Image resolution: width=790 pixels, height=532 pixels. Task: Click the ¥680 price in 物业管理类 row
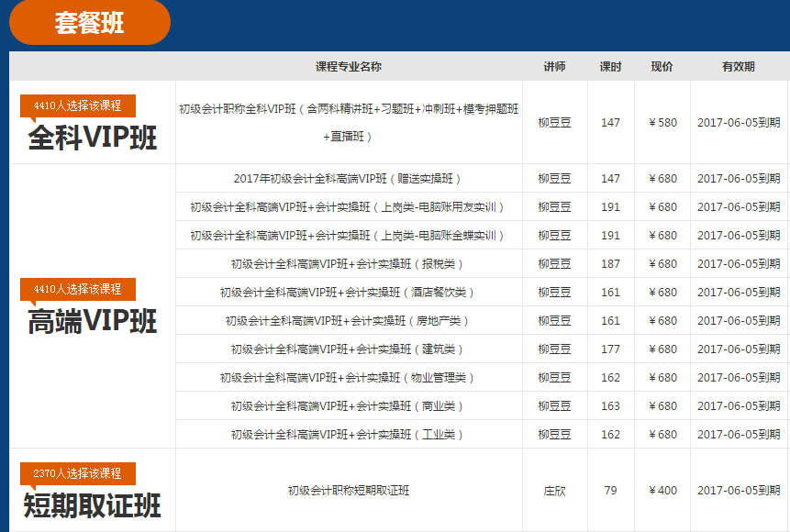662,378
